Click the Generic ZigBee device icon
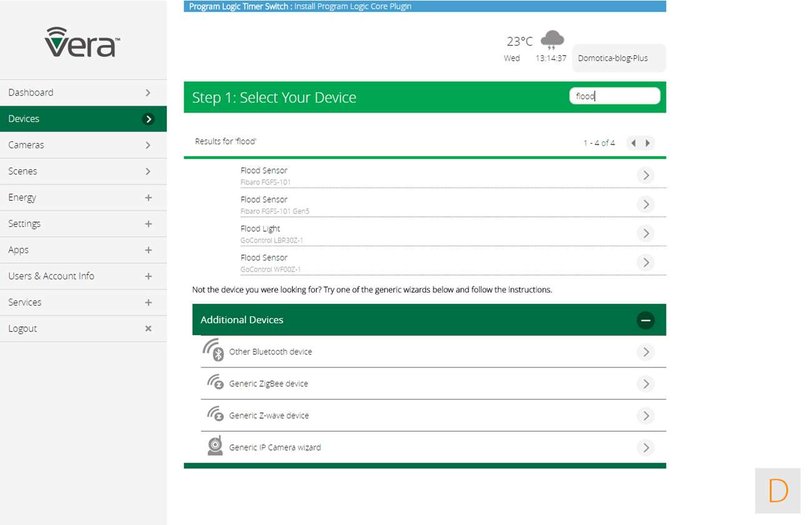This screenshot has height=525, width=812. pyautogui.click(x=215, y=382)
